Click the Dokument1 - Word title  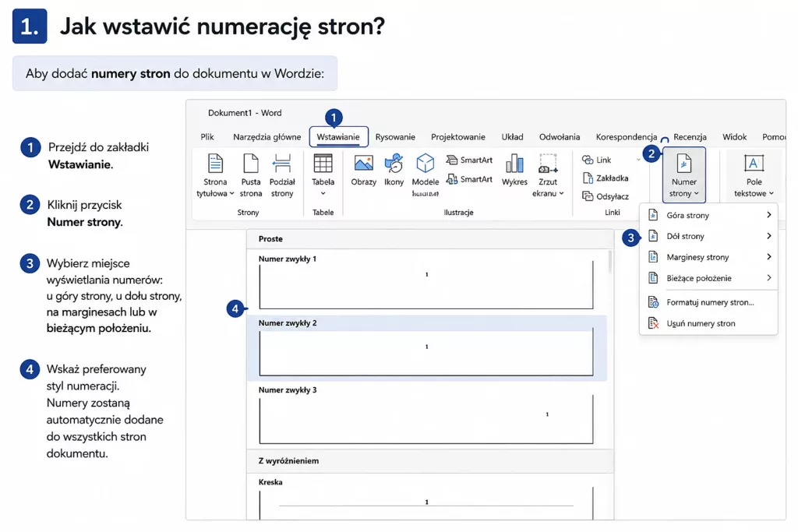coord(245,113)
